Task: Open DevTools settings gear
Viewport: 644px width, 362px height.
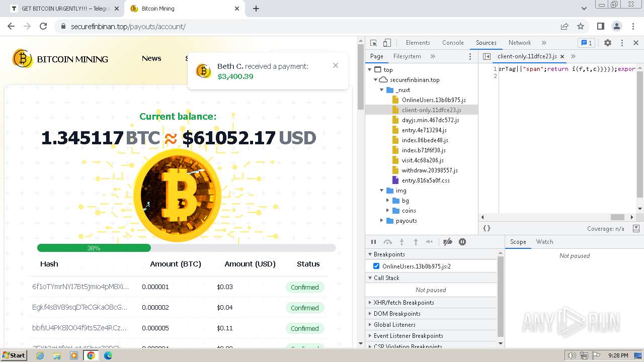Action: [608, 43]
